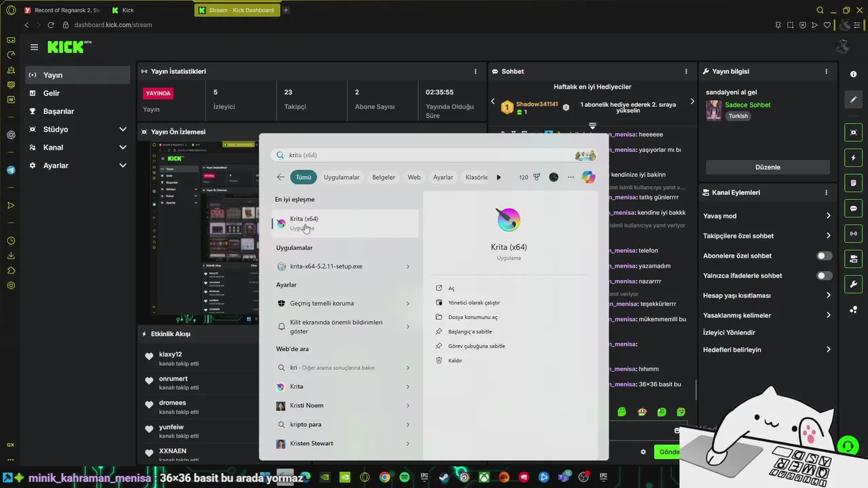Open Yayın bilgisi options menu

[826, 71]
